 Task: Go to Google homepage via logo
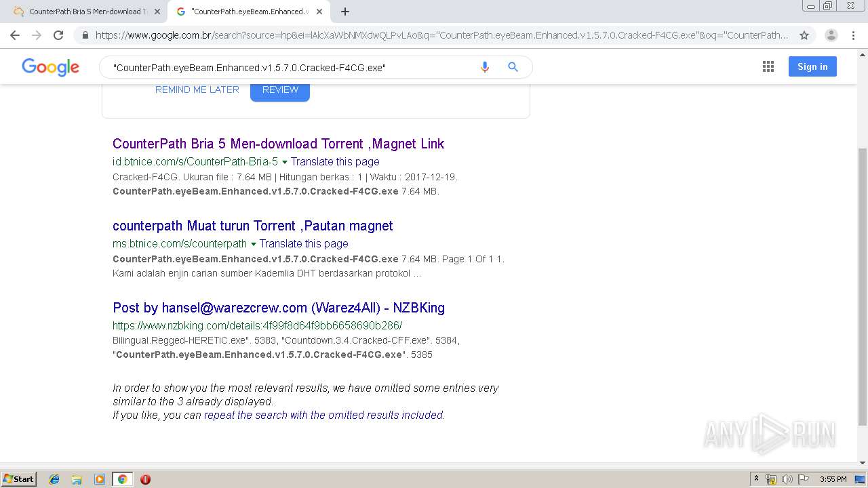pos(51,67)
